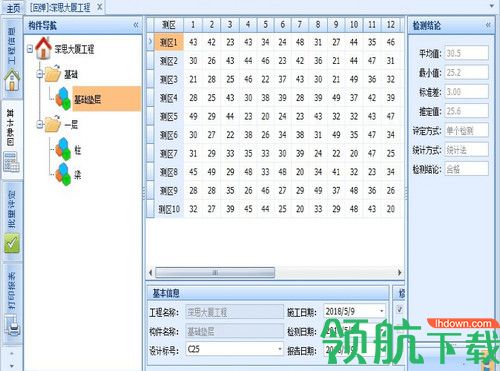
Task: Select the 深思大厦工程 root label
Action: [x=74, y=49]
